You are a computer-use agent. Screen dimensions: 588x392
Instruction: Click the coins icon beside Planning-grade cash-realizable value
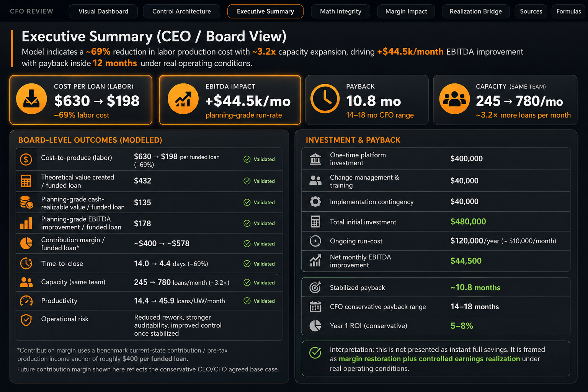click(x=26, y=202)
